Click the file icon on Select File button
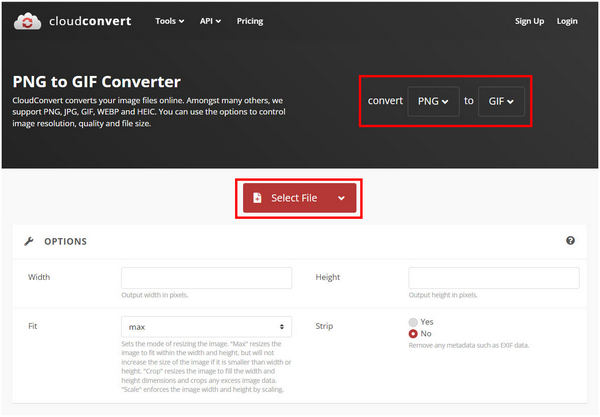 (257, 197)
